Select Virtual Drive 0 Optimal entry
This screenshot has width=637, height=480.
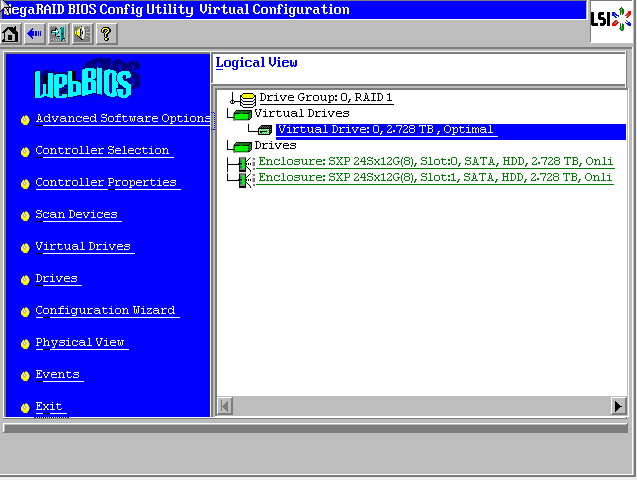click(x=386, y=130)
